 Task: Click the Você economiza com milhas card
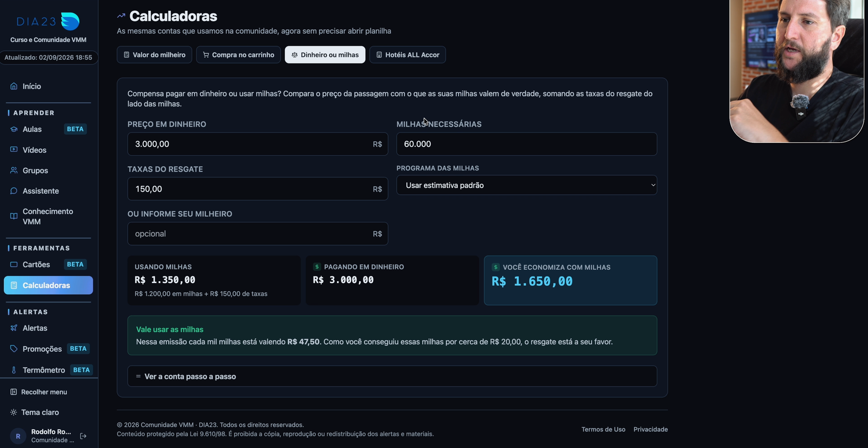pyautogui.click(x=570, y=280)
